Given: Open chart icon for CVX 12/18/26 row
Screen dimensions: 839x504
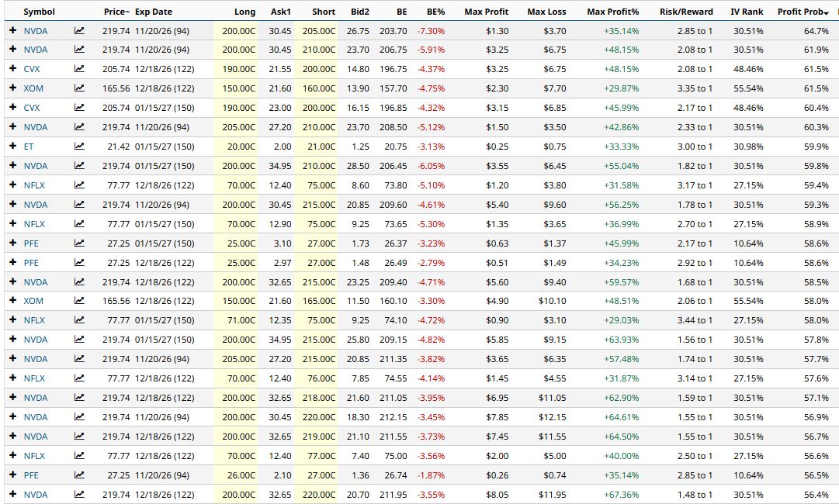Looking at the screenshot, I should click(79, 68).
